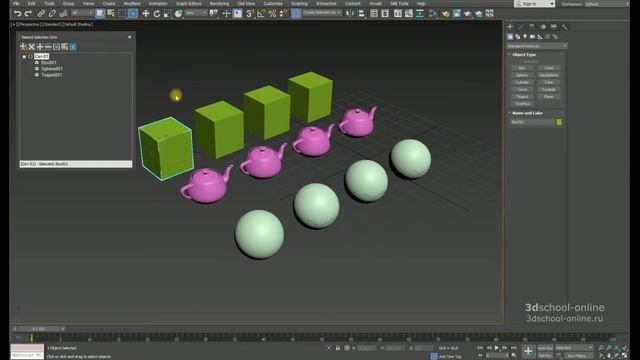Viewport: 640px width, 360px height.
Task: Activate the Select and Rotate tool
Action: point(157,13)
